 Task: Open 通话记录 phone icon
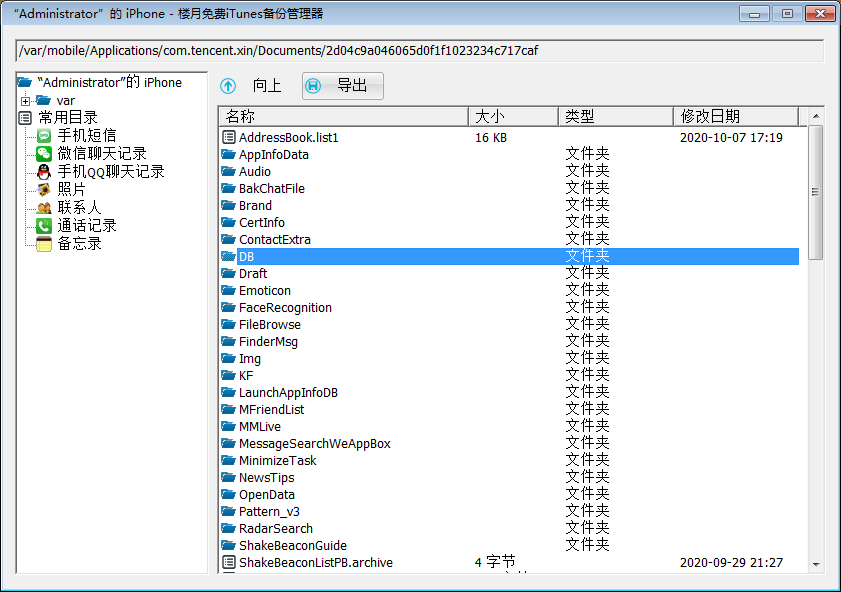click(x=44, y=226)
